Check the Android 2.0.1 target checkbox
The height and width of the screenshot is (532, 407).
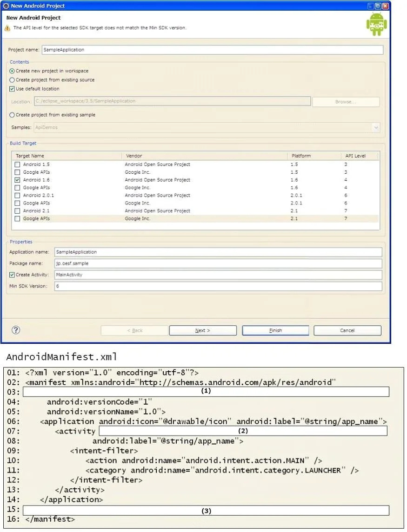(17, 196)
